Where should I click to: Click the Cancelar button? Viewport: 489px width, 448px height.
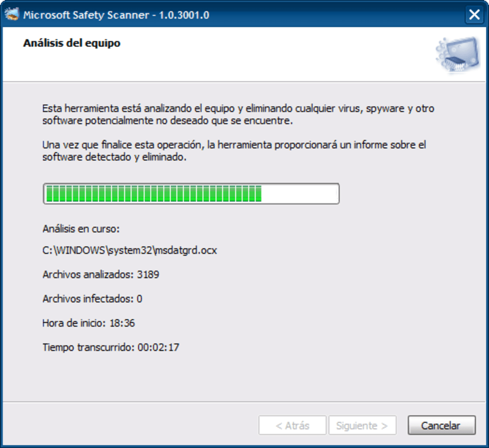coord(441,425)
